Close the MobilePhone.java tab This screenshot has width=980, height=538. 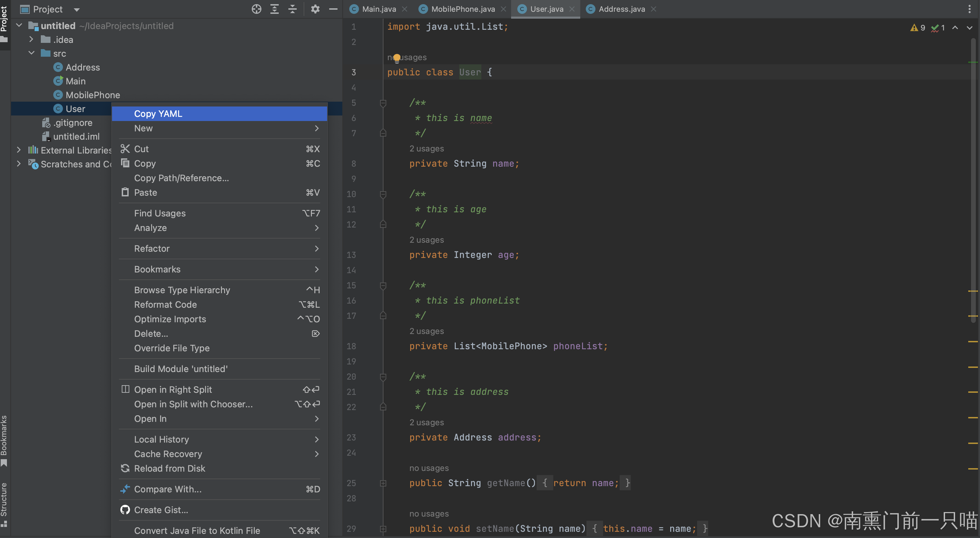[x=503, y=9]
